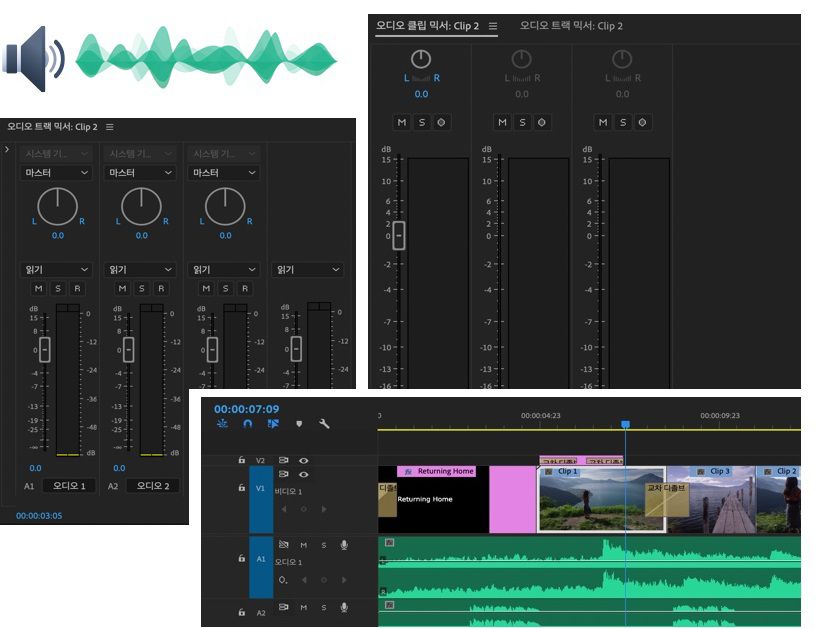Expand the effects and sends side arrow
The height and width of the screenshot is (629, 821).
(7, 150)
